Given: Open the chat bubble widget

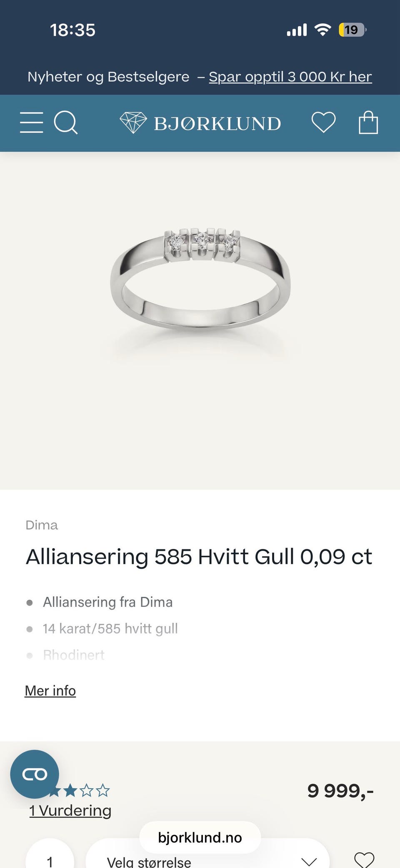Looking at the screenshot, I should pyautogui.click(x=35, y=774).
